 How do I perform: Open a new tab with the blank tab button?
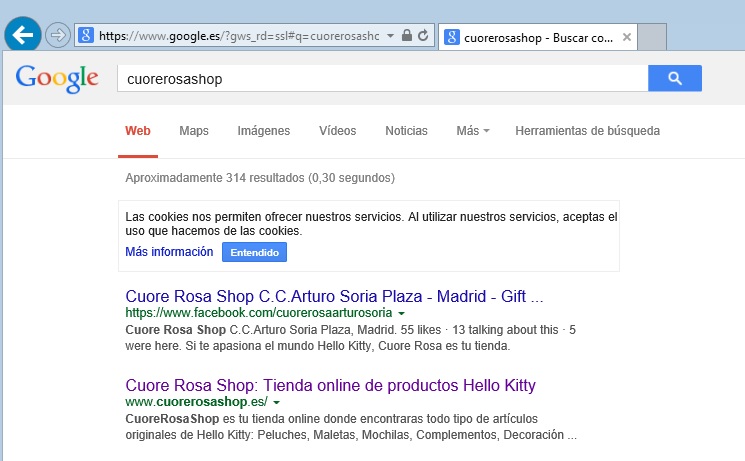click(652, 37)
